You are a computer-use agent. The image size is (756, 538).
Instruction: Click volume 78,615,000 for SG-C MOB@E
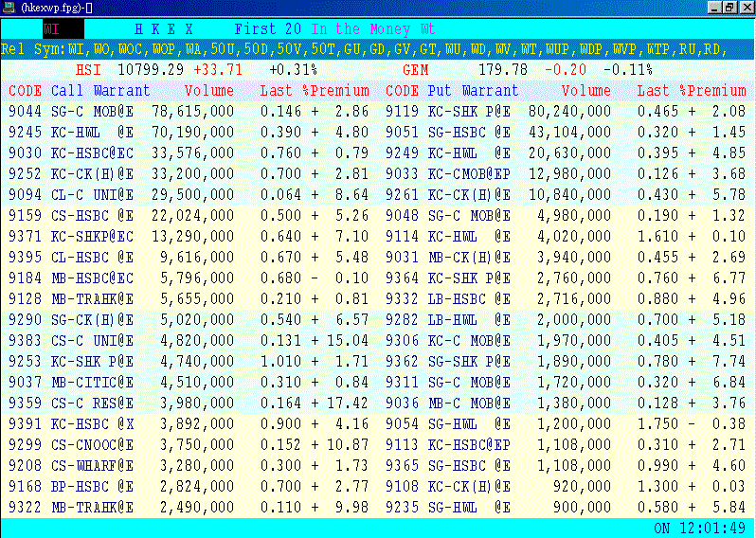point(193,112)
